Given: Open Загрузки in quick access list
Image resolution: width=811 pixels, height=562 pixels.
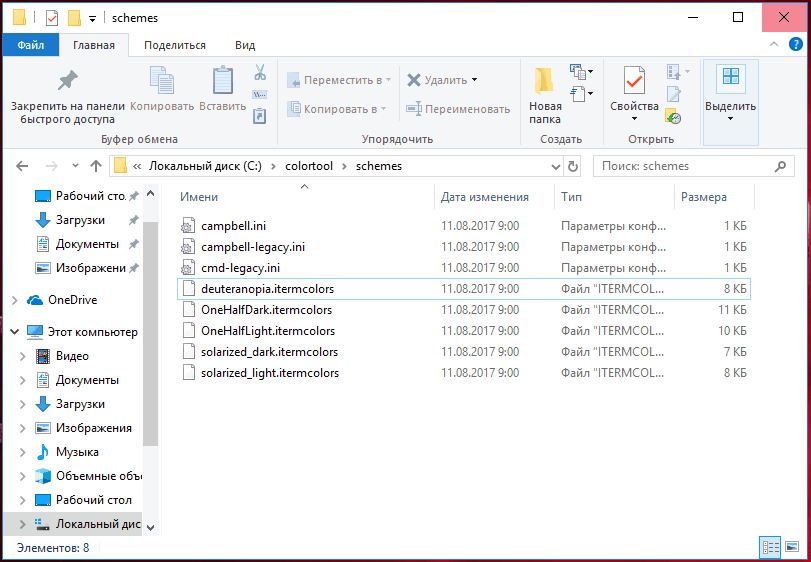Looking at the screenshot, I should pos(80,220).
